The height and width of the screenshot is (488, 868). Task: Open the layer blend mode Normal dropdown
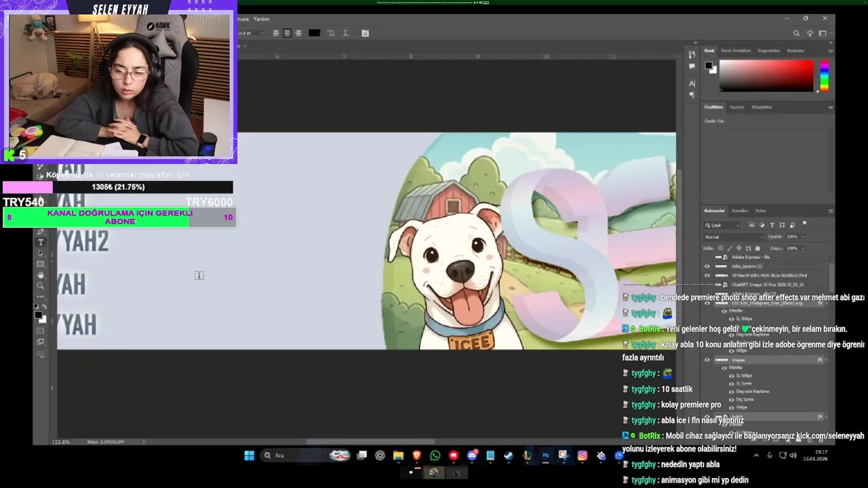click(x=734, y=237)
